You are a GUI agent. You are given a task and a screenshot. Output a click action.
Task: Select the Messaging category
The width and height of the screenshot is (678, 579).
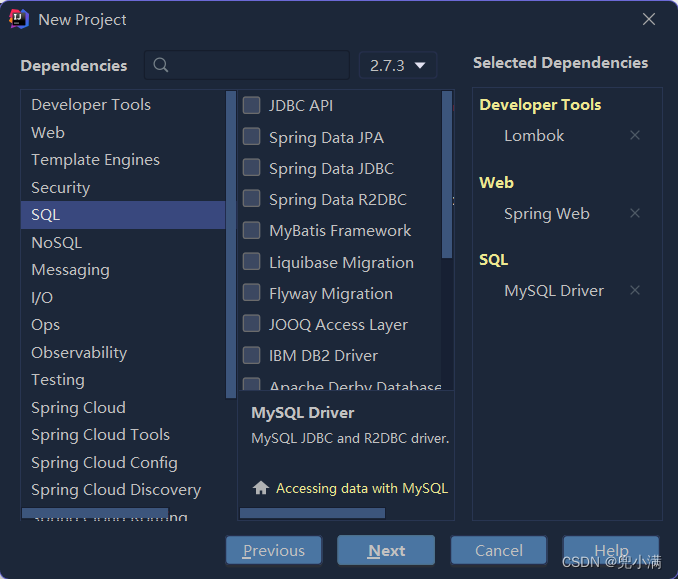pyautogui.click(x=123, y=270)
